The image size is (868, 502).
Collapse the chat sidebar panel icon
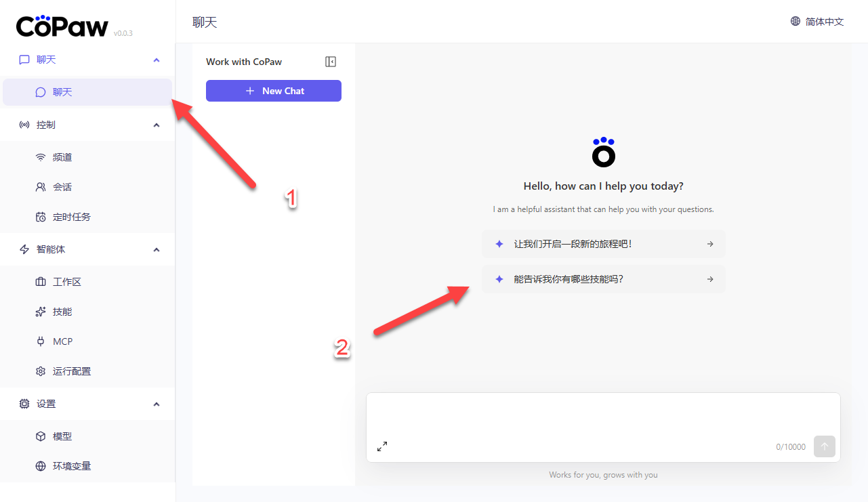point(331,62)
